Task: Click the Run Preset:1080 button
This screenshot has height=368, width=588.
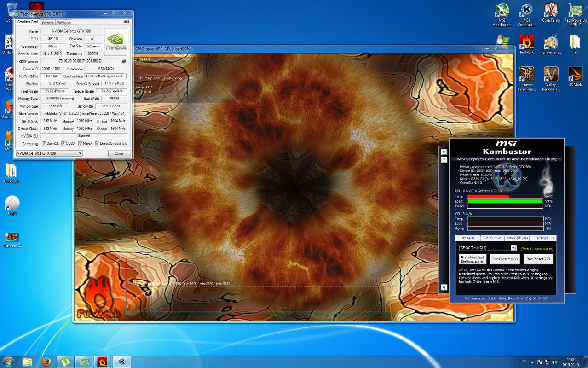Action: click(505, 259)
